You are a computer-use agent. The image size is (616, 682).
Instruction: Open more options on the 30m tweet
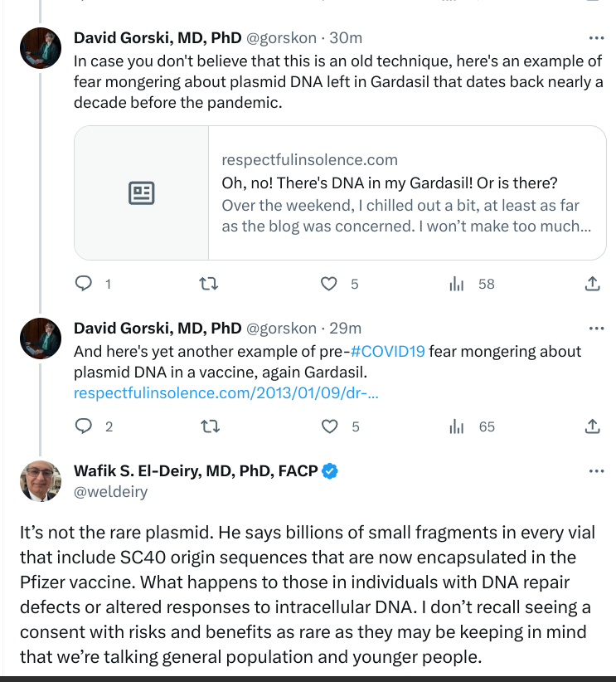coord(595,38)
